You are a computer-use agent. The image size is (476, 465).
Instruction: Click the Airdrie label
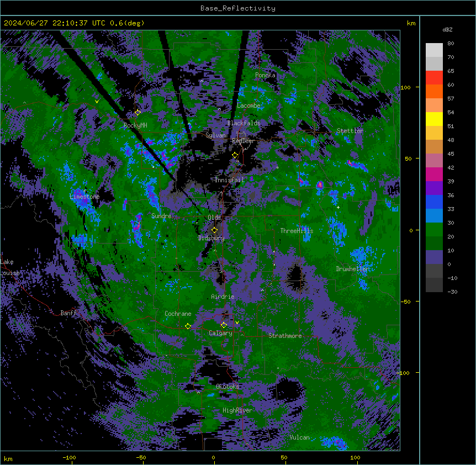pos(223,297)
